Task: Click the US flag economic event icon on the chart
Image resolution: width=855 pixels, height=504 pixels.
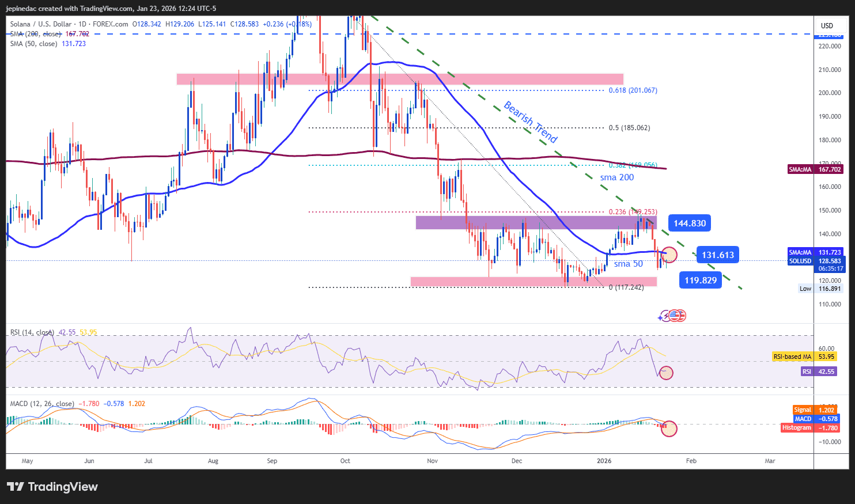Action: point(674,315)
